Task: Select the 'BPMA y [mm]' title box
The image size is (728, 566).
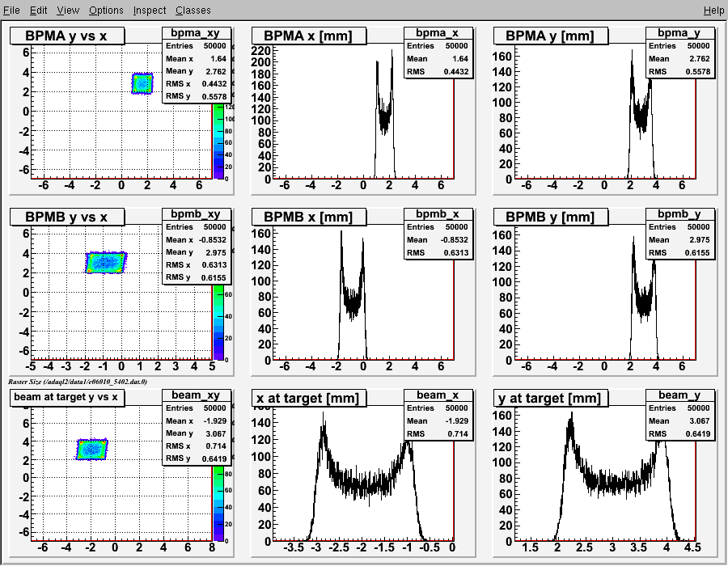Action: coord(551,36)
